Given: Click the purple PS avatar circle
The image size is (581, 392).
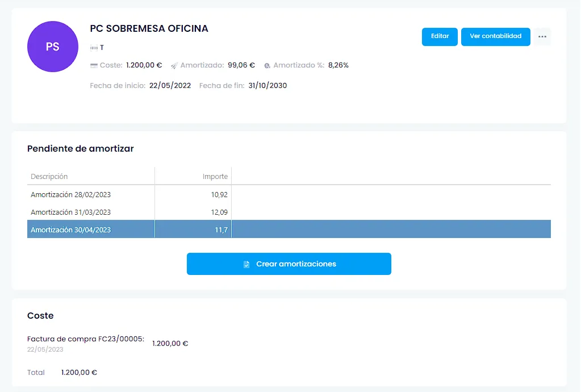Looking at the screenshot, I should click(53, 47).
